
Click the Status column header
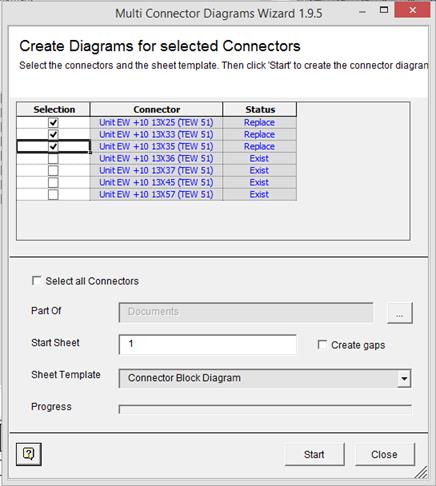coord(260,109)
